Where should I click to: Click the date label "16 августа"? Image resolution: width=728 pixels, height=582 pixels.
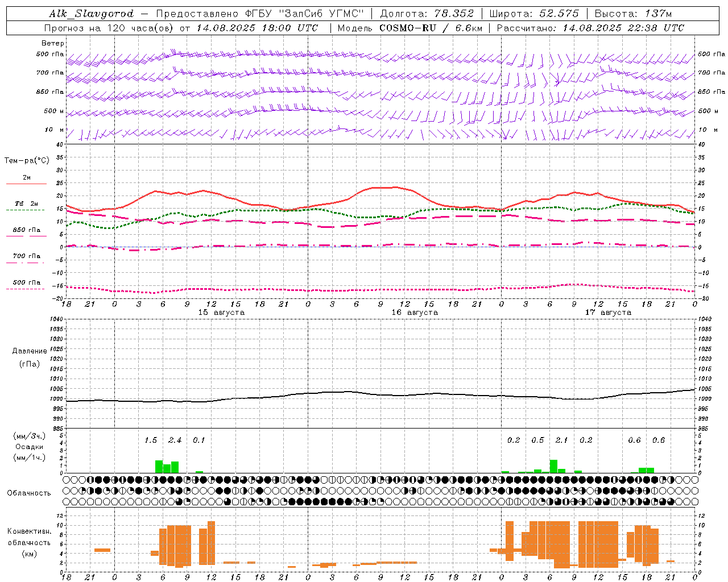click(415, 313)
